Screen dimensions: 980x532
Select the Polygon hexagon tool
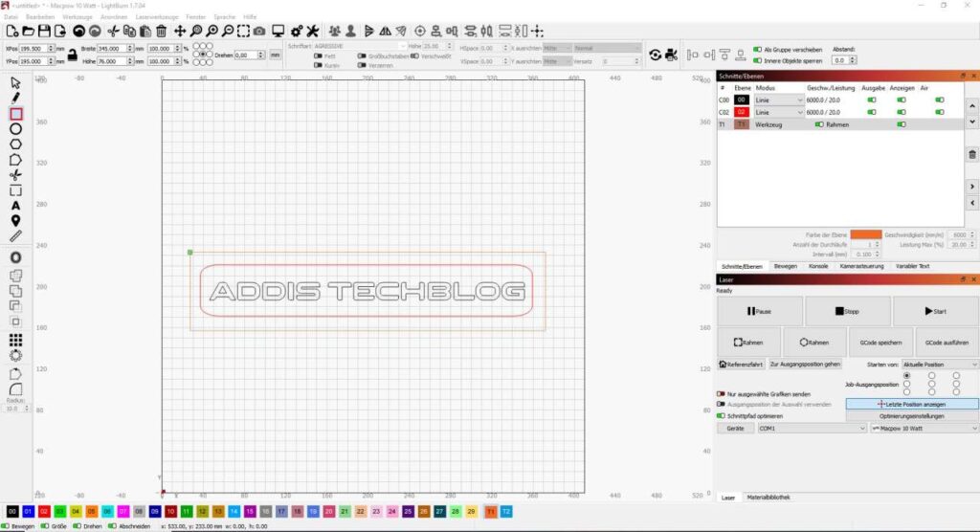[15, 144]
